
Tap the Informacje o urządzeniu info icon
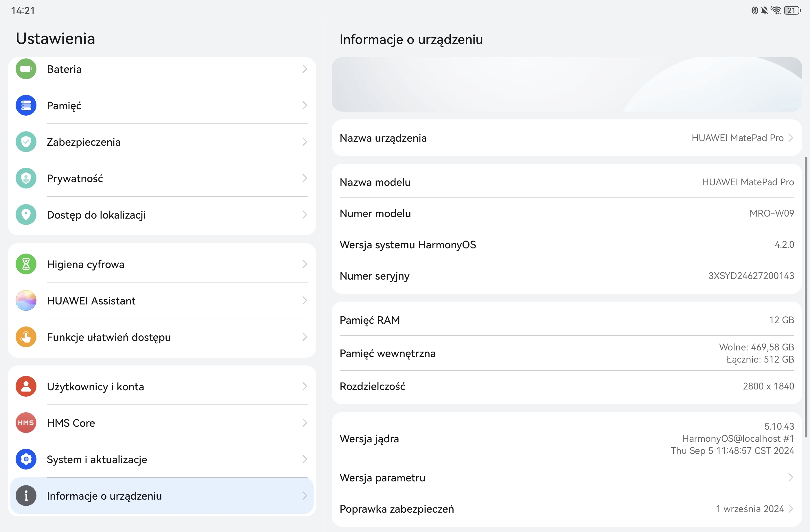(26, 496)
